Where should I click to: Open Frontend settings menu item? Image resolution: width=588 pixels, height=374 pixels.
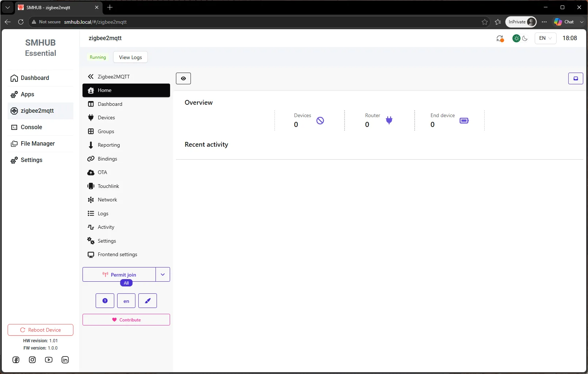(x=126, y=254)
